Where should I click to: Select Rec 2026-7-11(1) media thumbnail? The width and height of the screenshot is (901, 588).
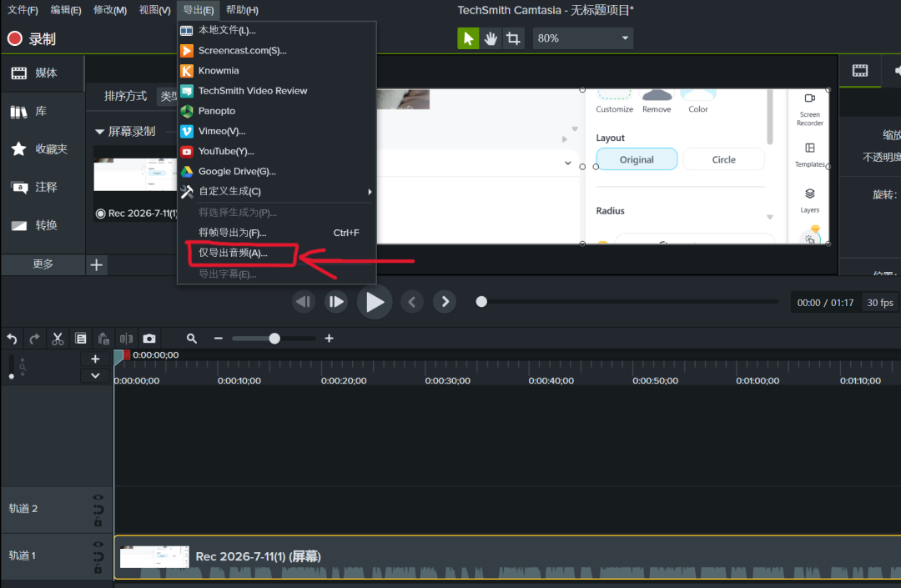click(135, 173)
